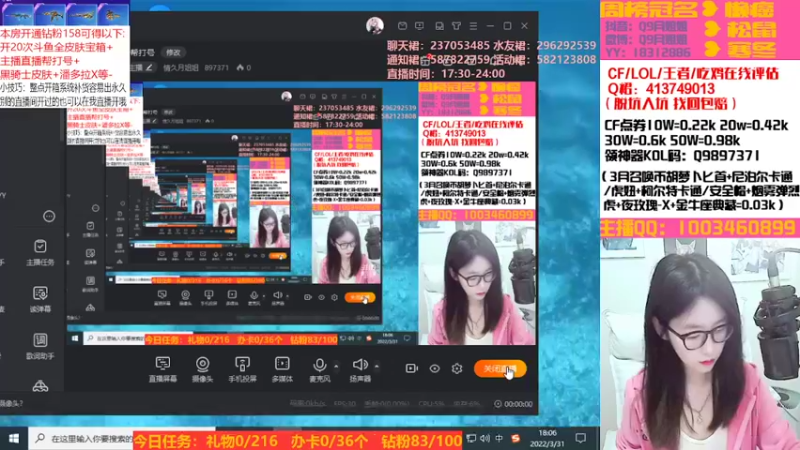This screenshot has width=800, height=450.
Task: Mute the 麦克风 microphone
Action: pos(320,369)
